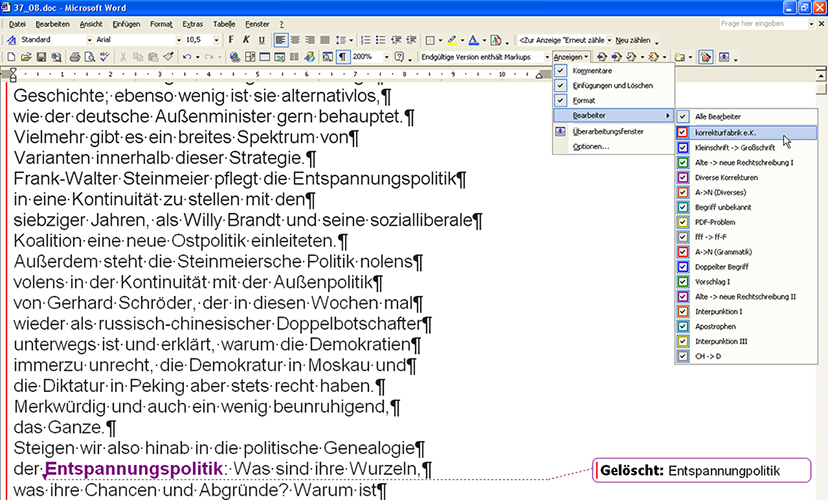Toggle the Kommentare checkmark
The image size is (828, 500).
click(x=561, y=70)
